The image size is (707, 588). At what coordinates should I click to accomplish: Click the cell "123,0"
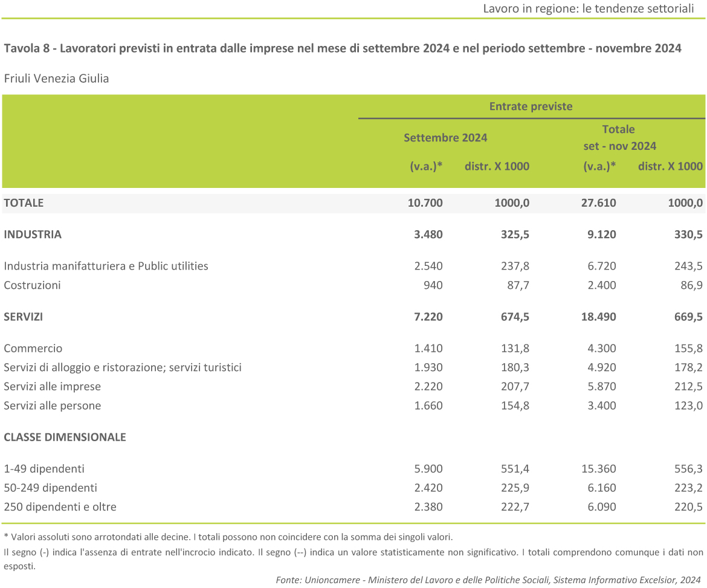coord(688,405)
